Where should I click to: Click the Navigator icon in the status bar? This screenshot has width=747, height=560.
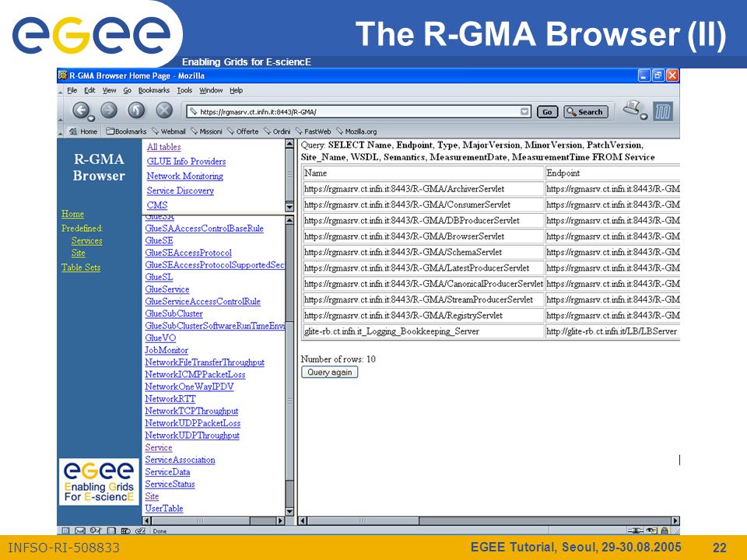point(65,530)
